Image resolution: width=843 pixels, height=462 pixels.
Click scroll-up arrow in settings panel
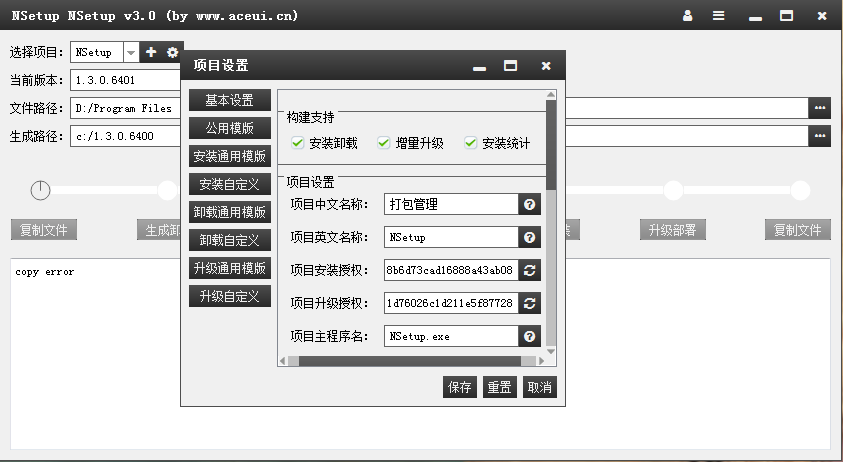click(x=551, y=95)
